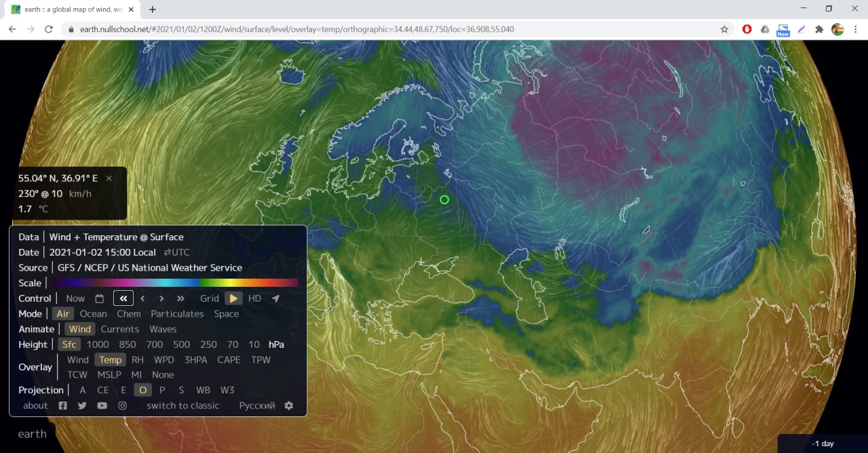This screenshot has height=453, width=868.
Task: Toggle HD high definition mode
Action: 254,298
